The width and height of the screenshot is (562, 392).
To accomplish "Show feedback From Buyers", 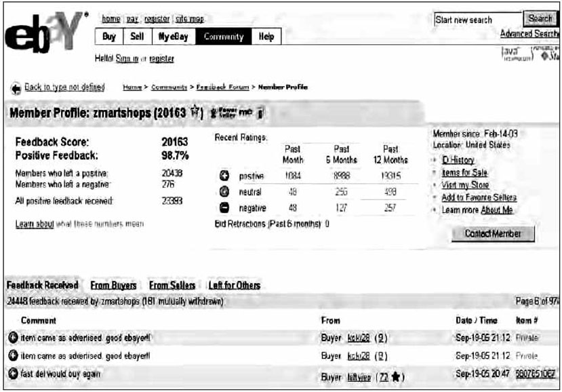I will coord(113,286).
